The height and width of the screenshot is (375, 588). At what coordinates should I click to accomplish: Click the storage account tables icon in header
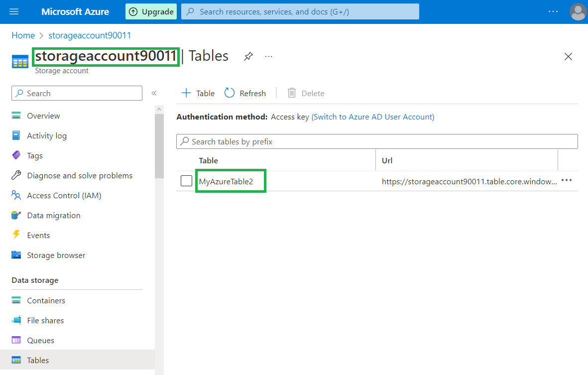(x=20, y=61)
